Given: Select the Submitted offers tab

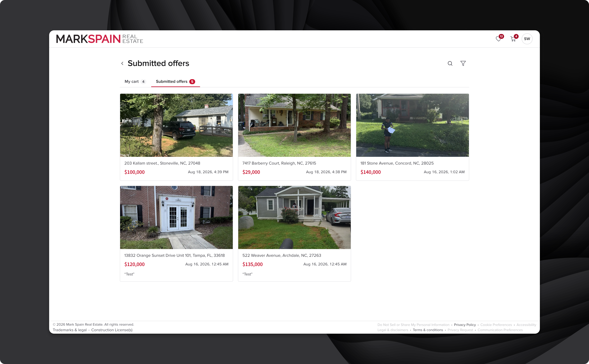Looking at the screenshot, I should coord(176,82).
